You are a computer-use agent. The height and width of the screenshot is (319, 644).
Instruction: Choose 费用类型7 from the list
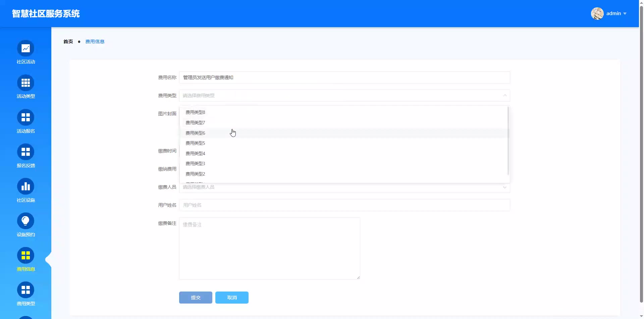click(344, 123)
